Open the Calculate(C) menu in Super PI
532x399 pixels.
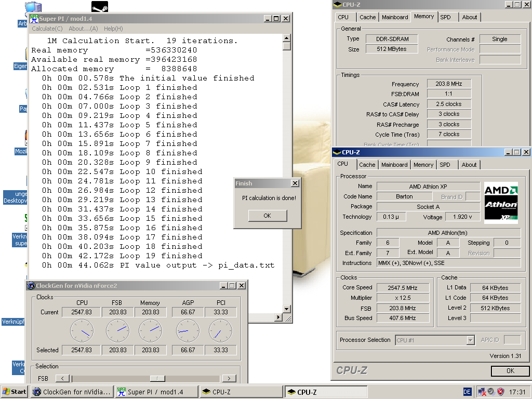(47, 29)
